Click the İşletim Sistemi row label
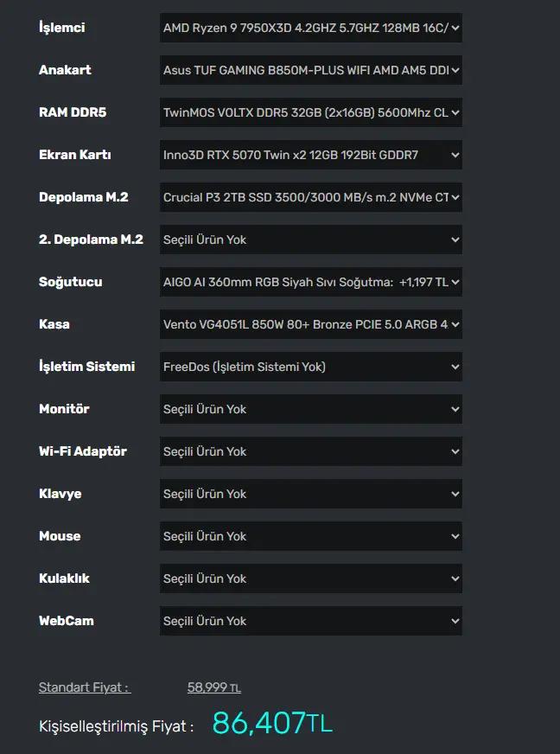560x754 pixels. 87,366
